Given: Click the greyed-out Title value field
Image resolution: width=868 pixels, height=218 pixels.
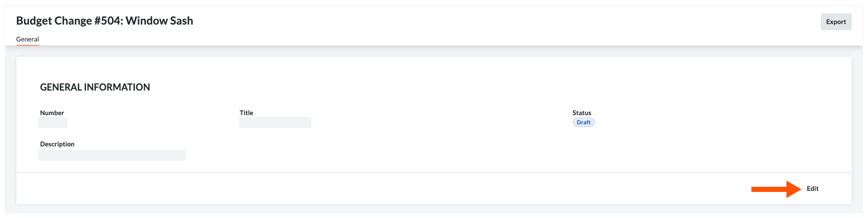Looking at the screenshot, I should pyautogui.click(x=275, y=123).
